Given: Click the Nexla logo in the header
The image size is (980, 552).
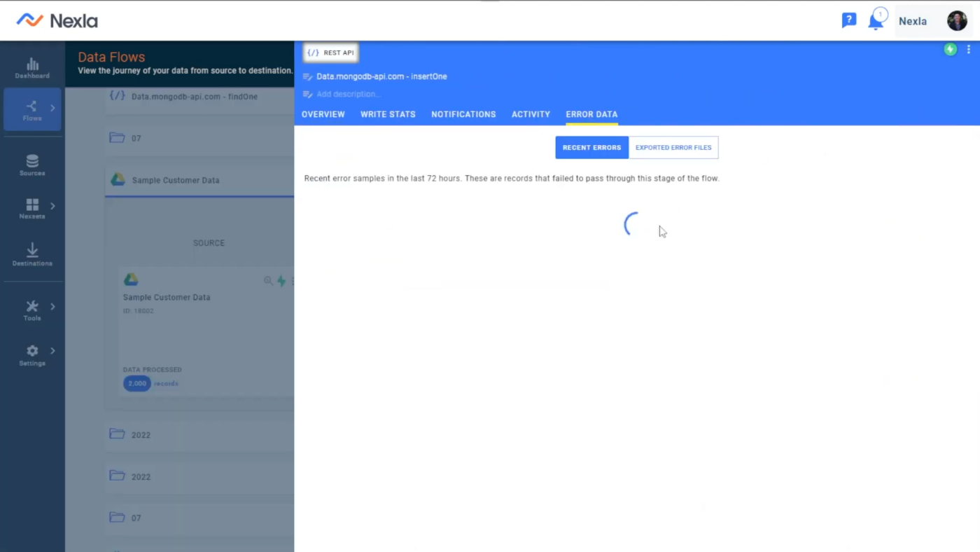Looking at the screenshot, I should click(56, 20).
